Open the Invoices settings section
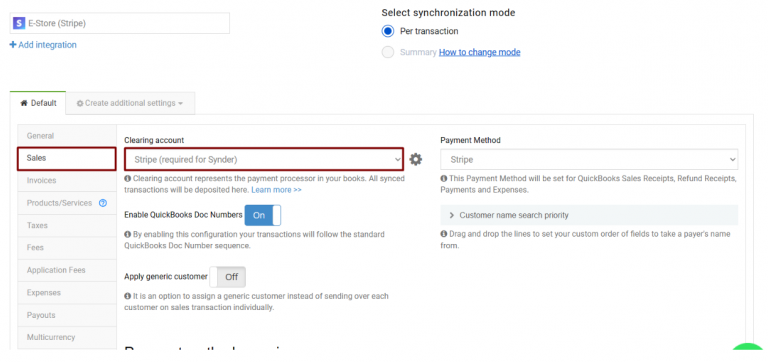Screen dimensions: 768x362 (67, 180)
